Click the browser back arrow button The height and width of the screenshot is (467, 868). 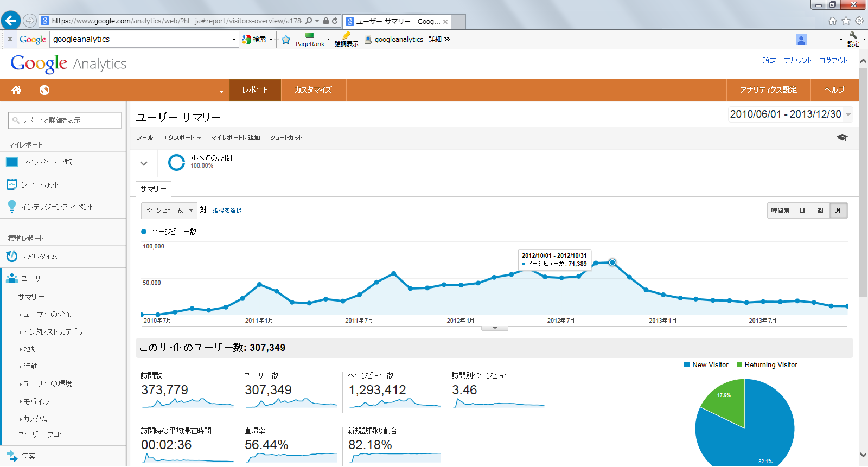coord(11,21)
